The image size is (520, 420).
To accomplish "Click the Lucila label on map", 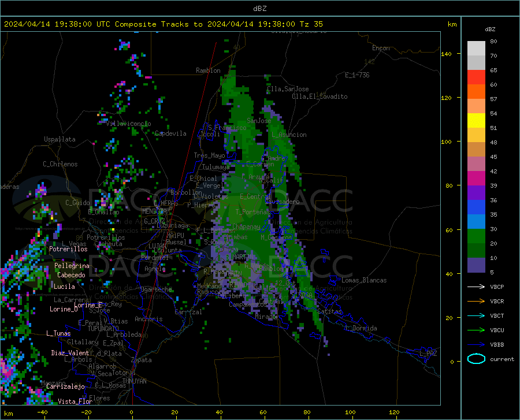I will click(64, 287).
